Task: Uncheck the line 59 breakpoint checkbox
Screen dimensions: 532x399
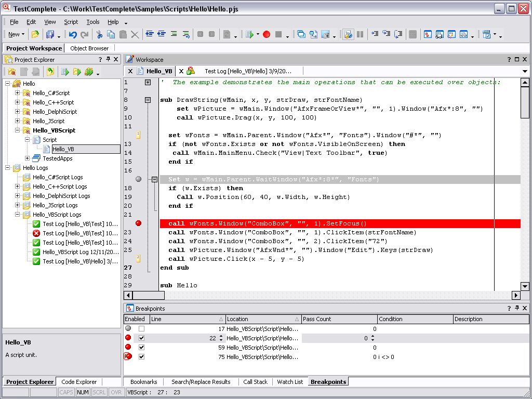Action: pos(141,348)
